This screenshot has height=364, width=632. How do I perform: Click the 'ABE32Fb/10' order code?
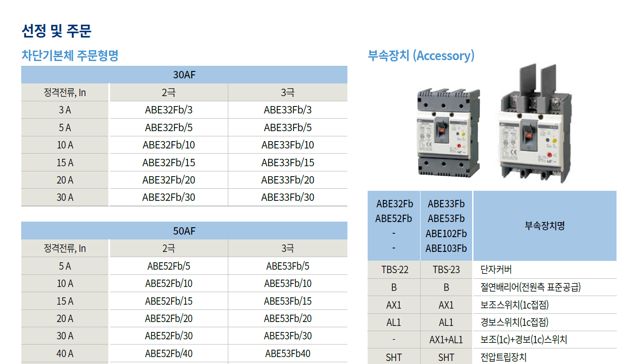pyautogui.click(x=169, y=145)
